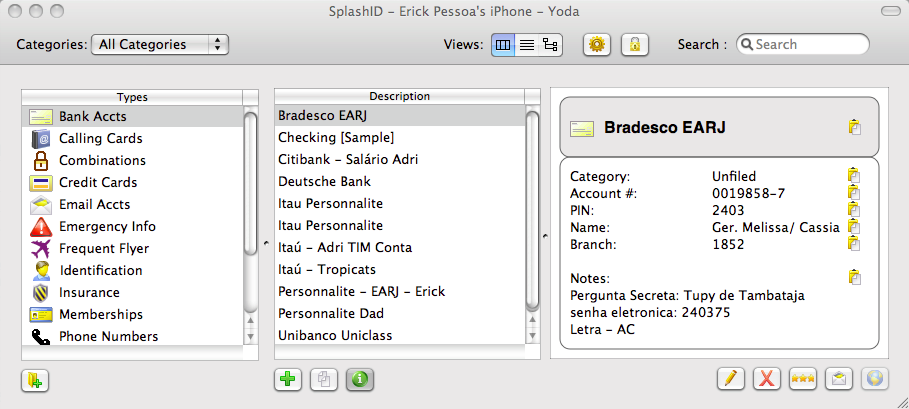Screen dimensions: 909x409
Task: Copy the Name field value
Action: (854, 227)
